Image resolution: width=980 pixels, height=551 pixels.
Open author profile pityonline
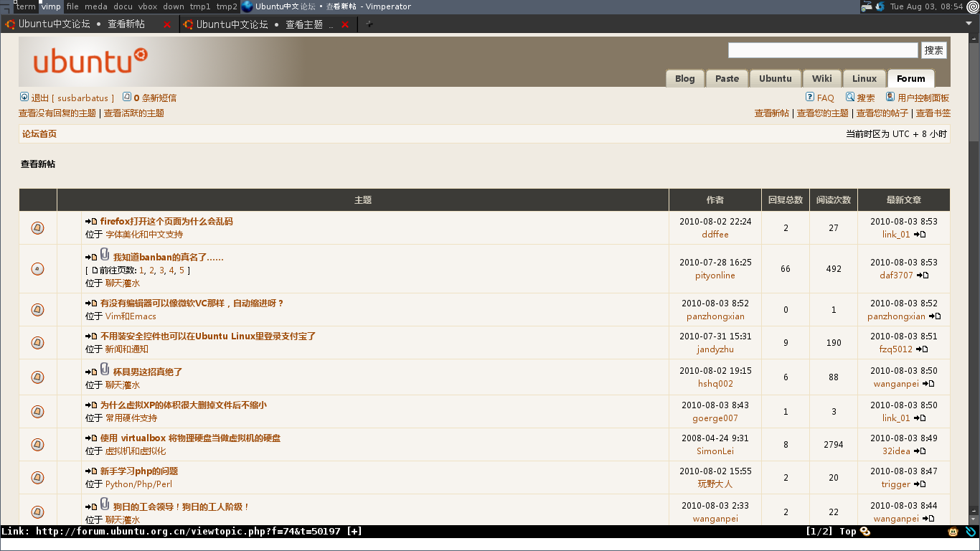[x=715, y=275]
